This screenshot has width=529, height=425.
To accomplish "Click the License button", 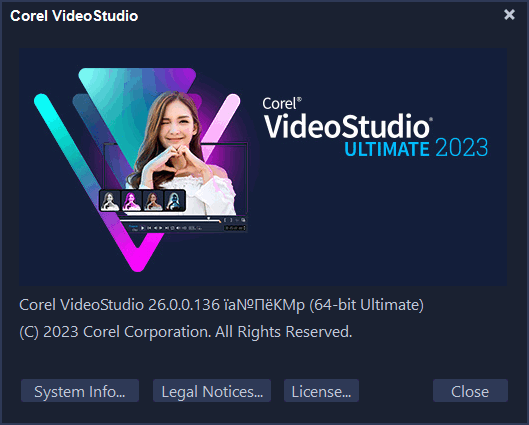I will (x=321, y=391).
